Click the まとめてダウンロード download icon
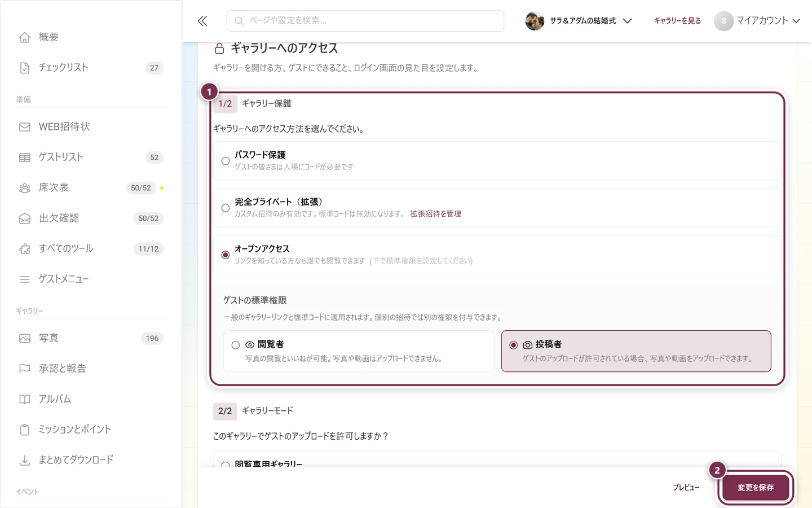The width and height of the screenshot is (812, 508). [x=25, y=461]
